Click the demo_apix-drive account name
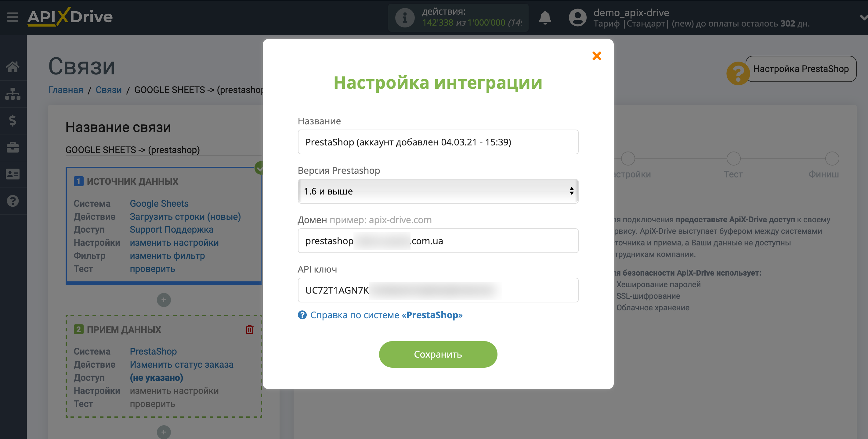The image size is (868, 439). [x=631, y=12]
